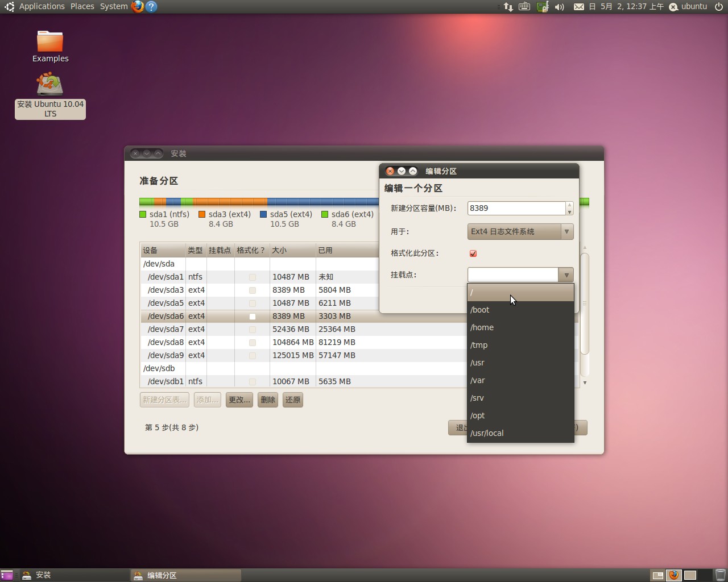Screen dimensions: 728x582
Task: Toggle format checkbox for /dev/sda1 row
Action: [x=253, y=277]
